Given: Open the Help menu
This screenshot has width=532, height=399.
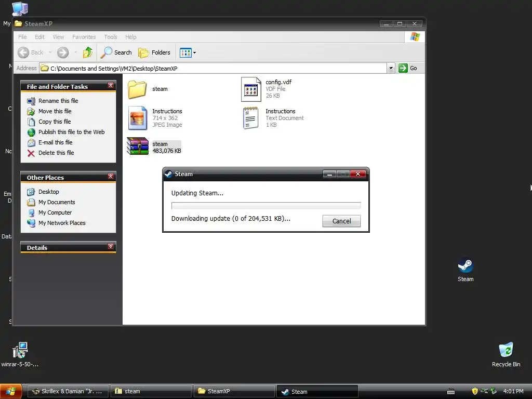Looking at the screenshot, I should (x=130, y=37).
